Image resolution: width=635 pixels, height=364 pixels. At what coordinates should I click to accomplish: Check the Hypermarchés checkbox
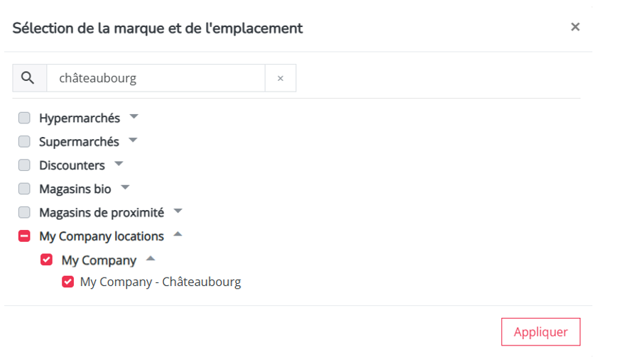pyautogui.click(x=24, y=118)
